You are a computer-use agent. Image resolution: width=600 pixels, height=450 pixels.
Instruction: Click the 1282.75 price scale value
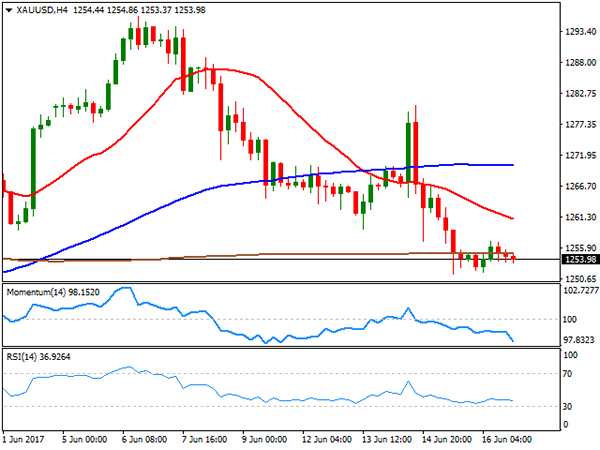[580, 93]
